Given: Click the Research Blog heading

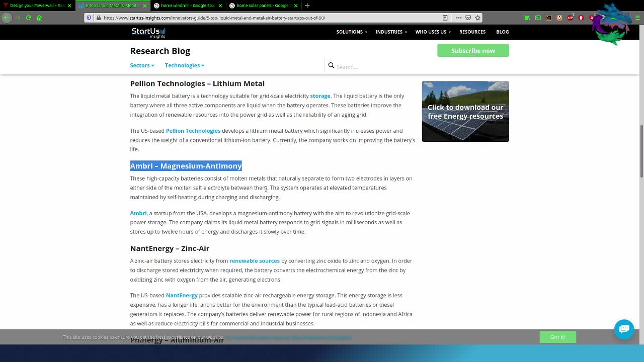Looking at the screenshot, I should pos(160,51).
